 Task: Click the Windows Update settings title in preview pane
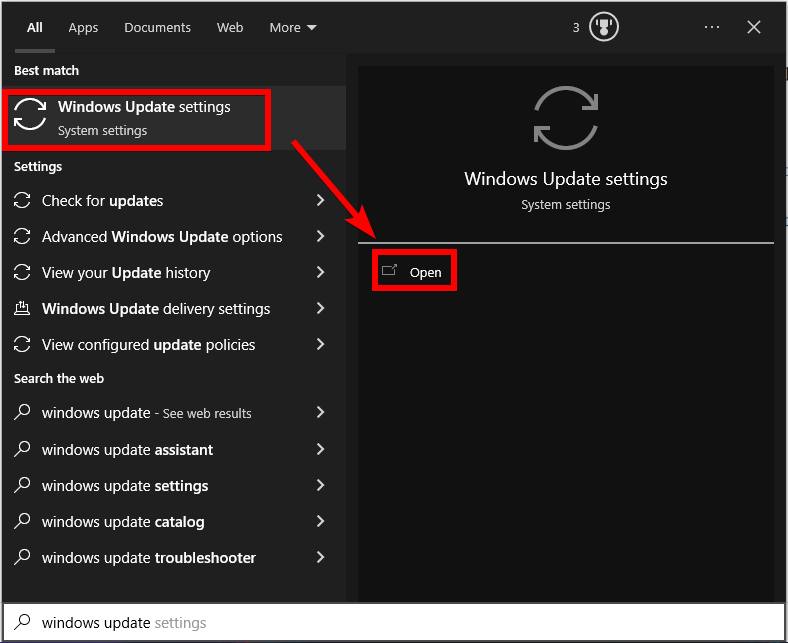[566, 179]
